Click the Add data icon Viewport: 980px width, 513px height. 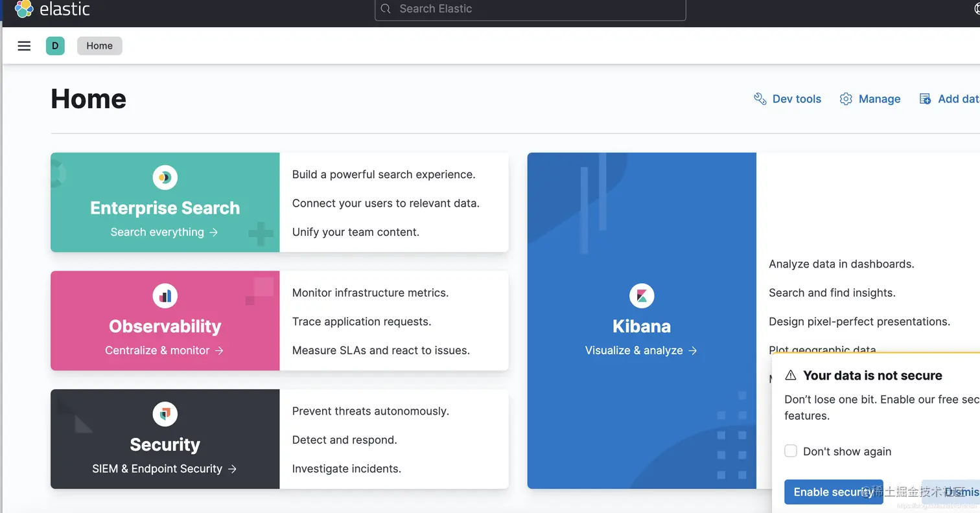(x=926, y=99)
